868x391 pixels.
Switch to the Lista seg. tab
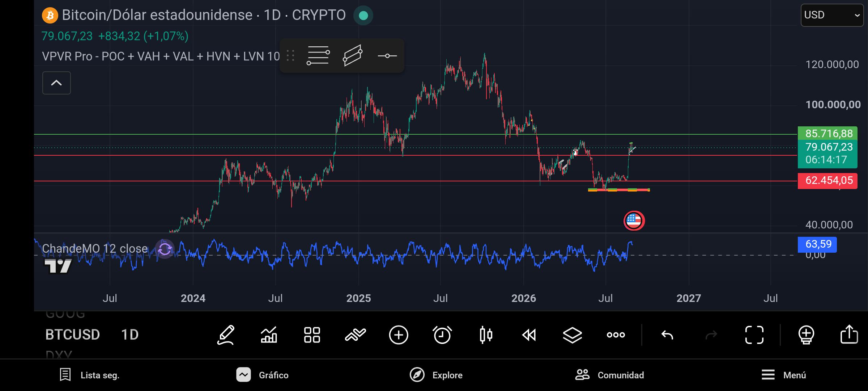pos(89,375)
